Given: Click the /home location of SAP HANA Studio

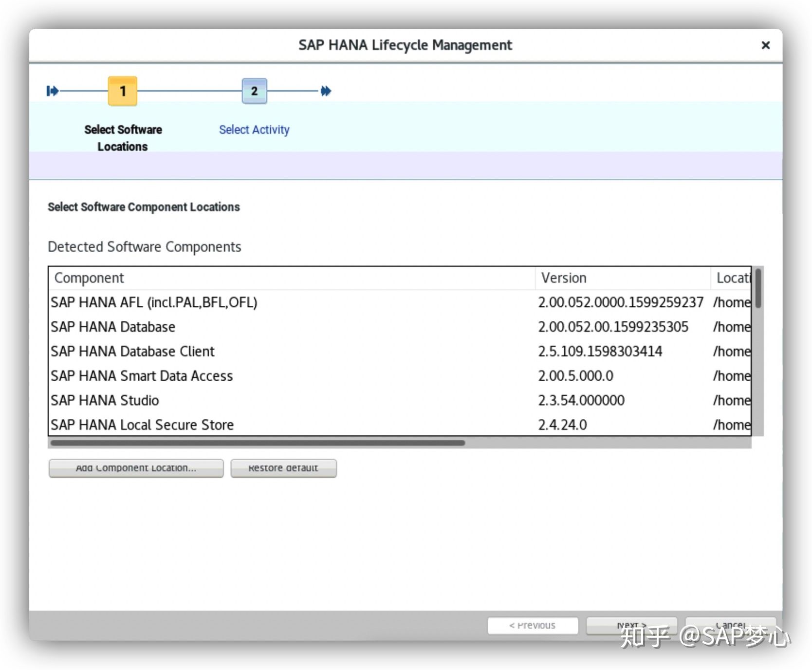Looking at the screenshot, I should point(732,400).
